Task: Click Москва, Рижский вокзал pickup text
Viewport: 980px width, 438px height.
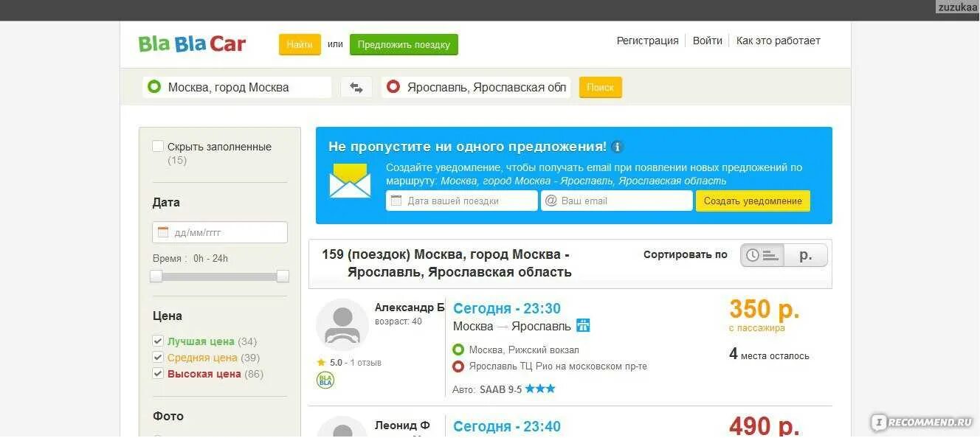Action: 524,350
